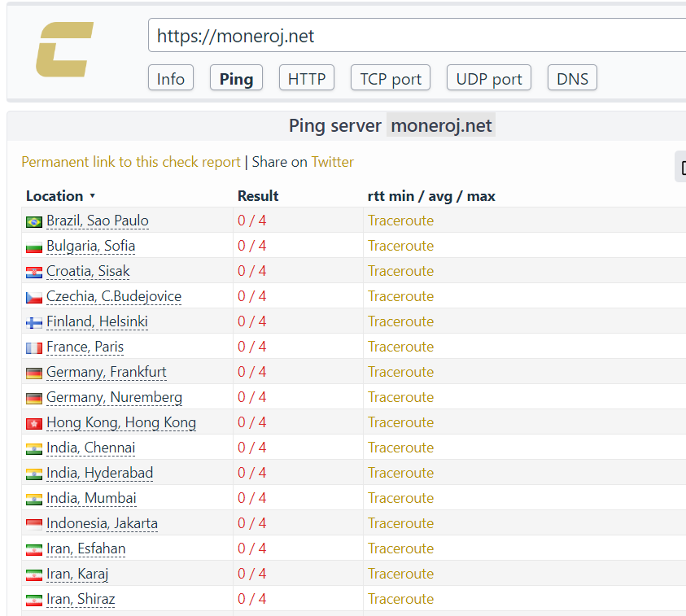686x616 pixels.
Task: Sort by Location column header arrow
Action: point(92,196)
